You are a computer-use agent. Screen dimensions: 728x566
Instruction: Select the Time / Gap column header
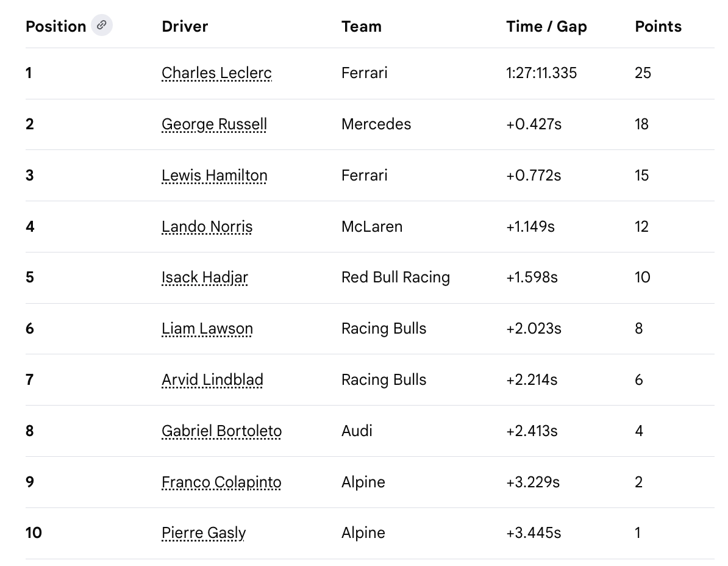[546, 26]
